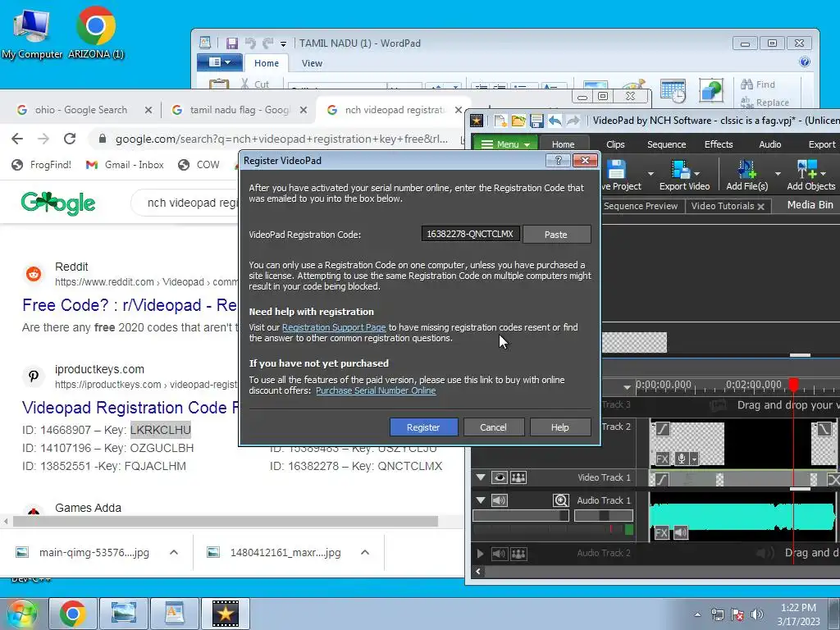Click the VideoPad Registration Code field

(x=470, y=234)
